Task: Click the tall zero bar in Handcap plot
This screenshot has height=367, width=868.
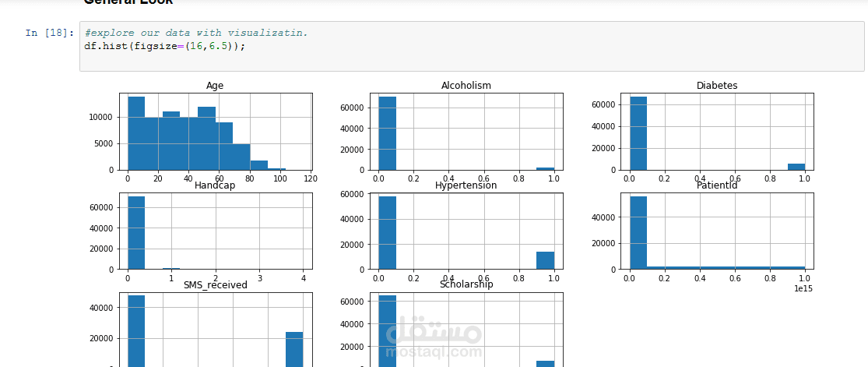Action: (136, 233)
